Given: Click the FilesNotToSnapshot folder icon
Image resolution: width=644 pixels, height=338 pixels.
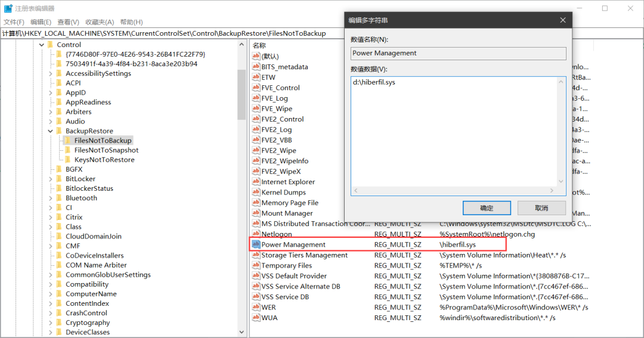Looking at the screenshot, I should point(67,150).
